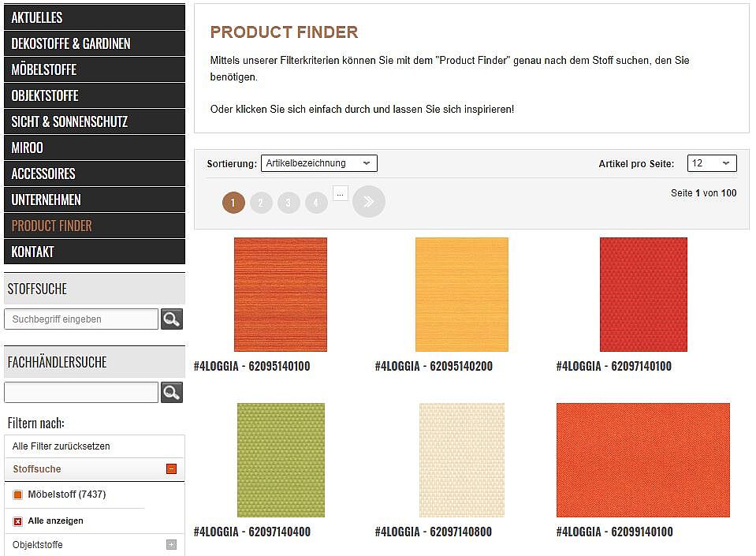
Task: Toggle the Möbelstoff (7437) filter checkbox
Action: 17,494
